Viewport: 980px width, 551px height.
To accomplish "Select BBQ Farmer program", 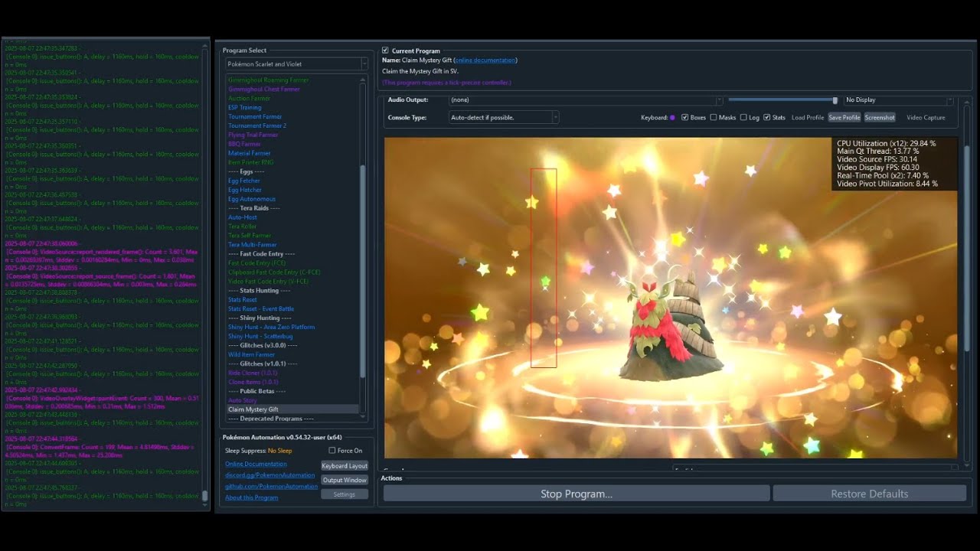I will [244, 145].
